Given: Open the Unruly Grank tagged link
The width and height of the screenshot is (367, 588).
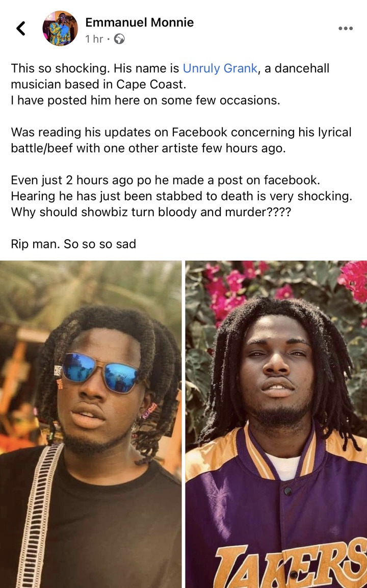Looking at the screenshot, I should coord(220,68).
